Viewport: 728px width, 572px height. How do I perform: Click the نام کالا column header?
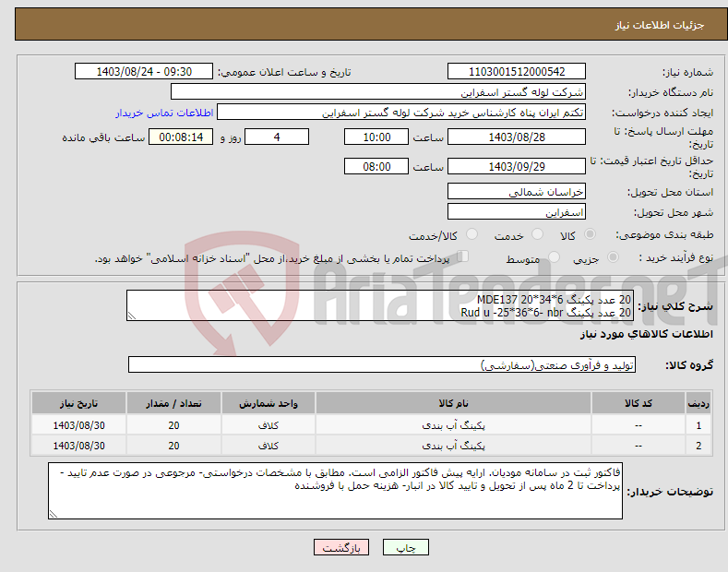(x=453, y=403)
